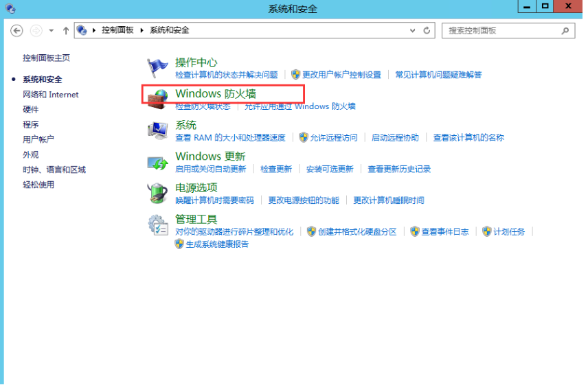Open the Windows 更新 green arrows icon

pos(157,163)
